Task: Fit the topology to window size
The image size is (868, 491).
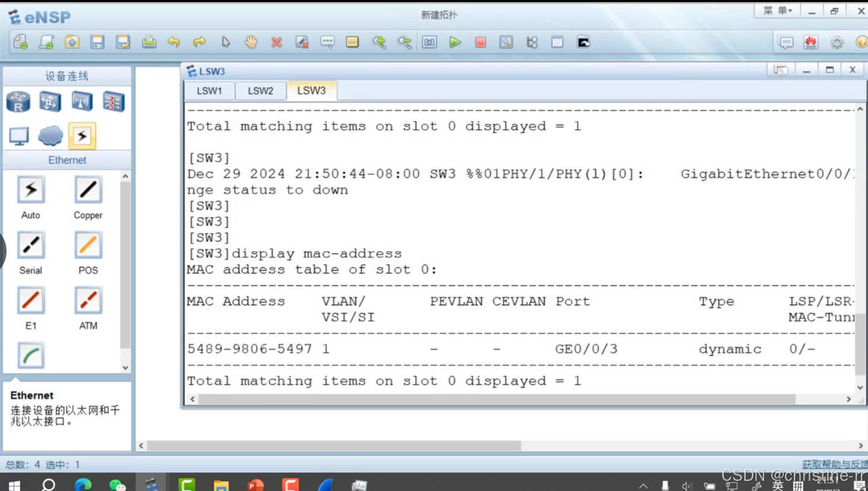Action: coord(430,42)
